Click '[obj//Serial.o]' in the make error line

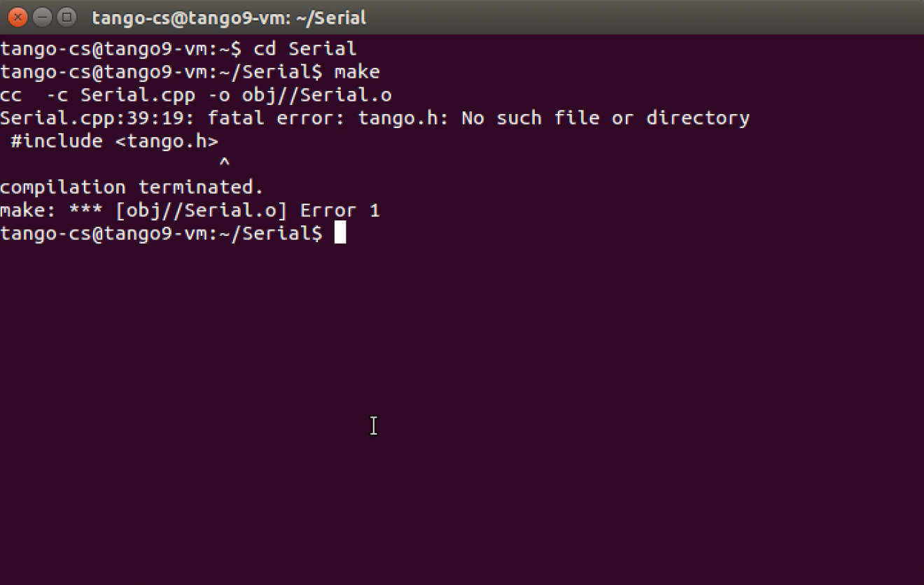tap(202, 211)
